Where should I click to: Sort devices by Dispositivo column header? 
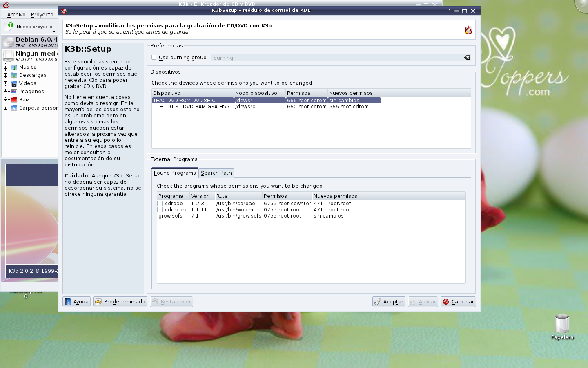click(193, 93)
